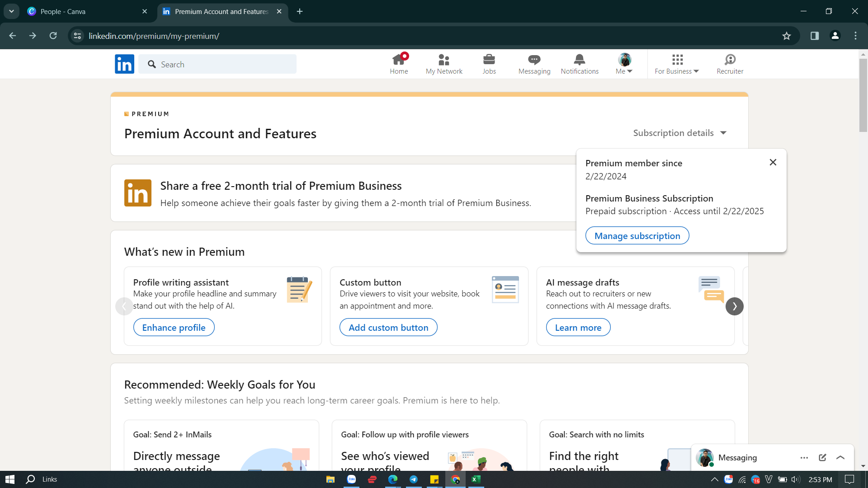Expand the Messaging overlay chevron
Screen dimensions: 868x488
pyautogui.click(x=840, y=458)
